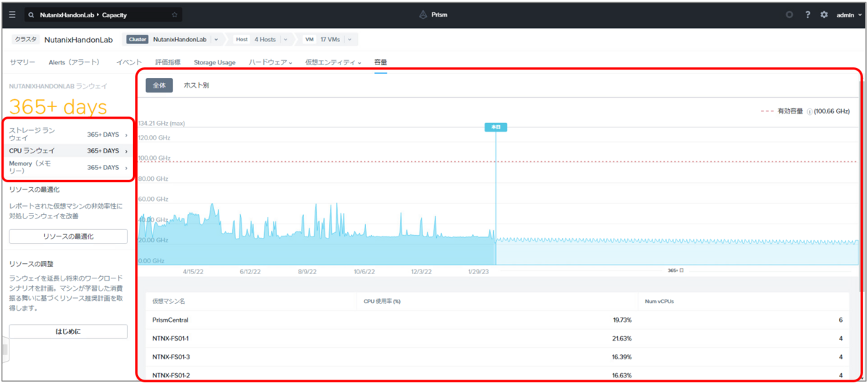Expand the Host 4 Hosts dropdown arrow
This screenshot has width=868, height=384.
pos(285,39)
